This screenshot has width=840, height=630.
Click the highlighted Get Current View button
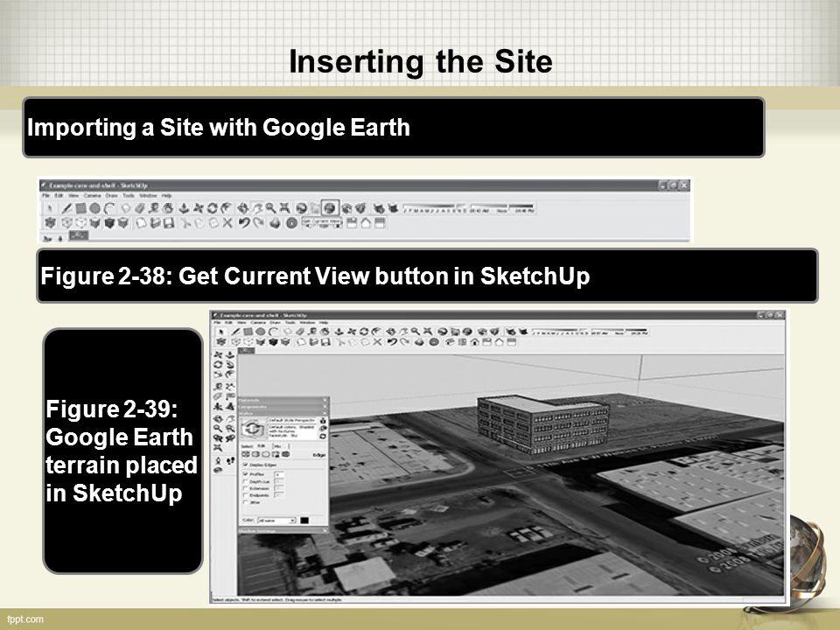point(330,208)
